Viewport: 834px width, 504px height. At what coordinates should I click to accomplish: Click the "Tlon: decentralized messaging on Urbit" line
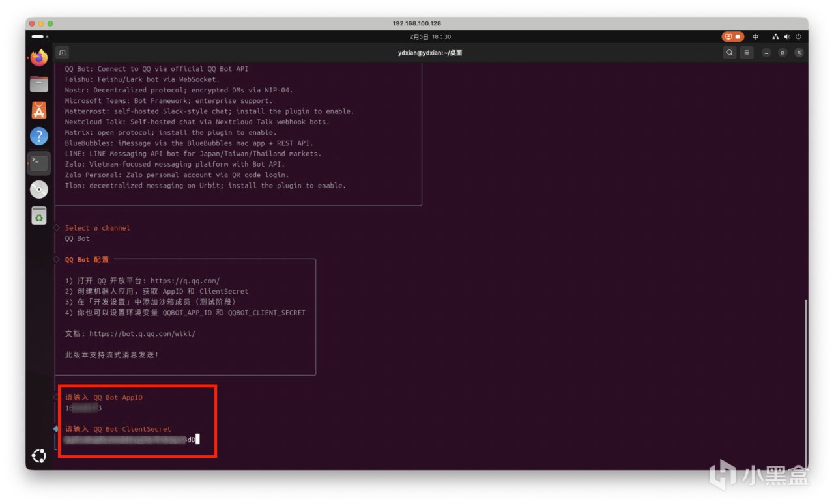(x=205, y=186)
